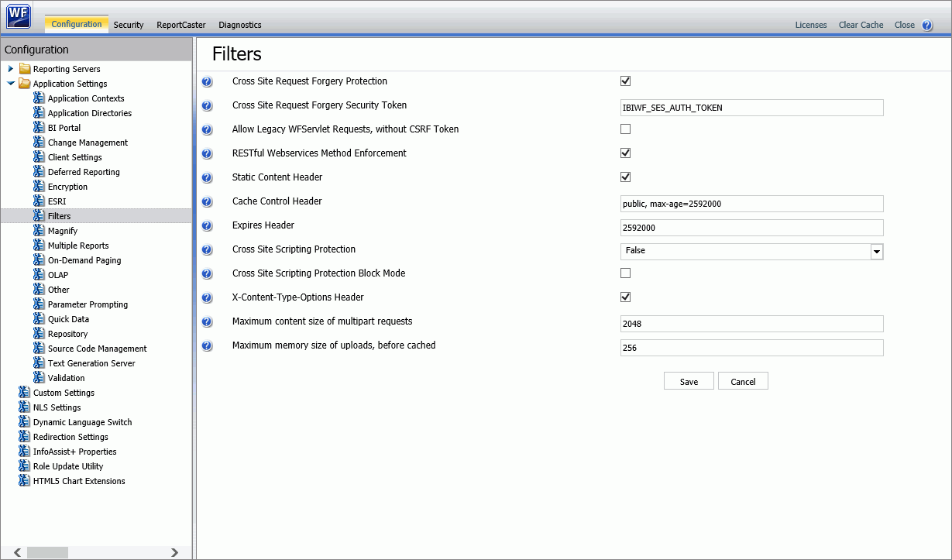Select Dynamic Language Switch in the tree
The width and height of the screenshot is (952, 560).
(x=82, y=422)
